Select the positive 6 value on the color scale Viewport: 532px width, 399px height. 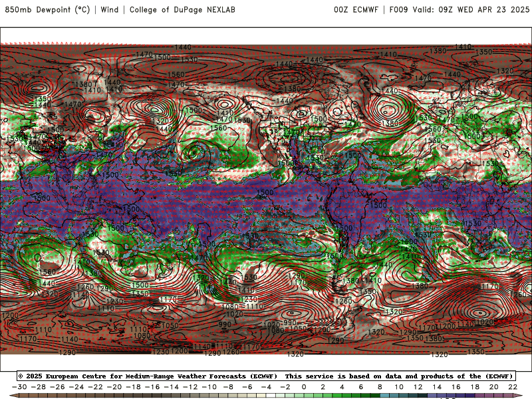pyautogui.click(x=361, y=387)
